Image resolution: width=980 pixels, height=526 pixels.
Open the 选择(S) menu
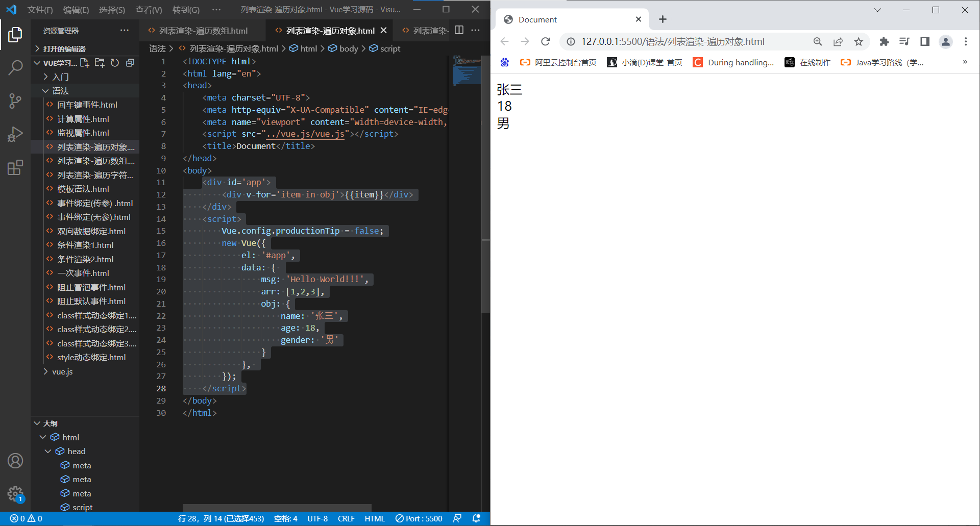(x=112, y=10)
